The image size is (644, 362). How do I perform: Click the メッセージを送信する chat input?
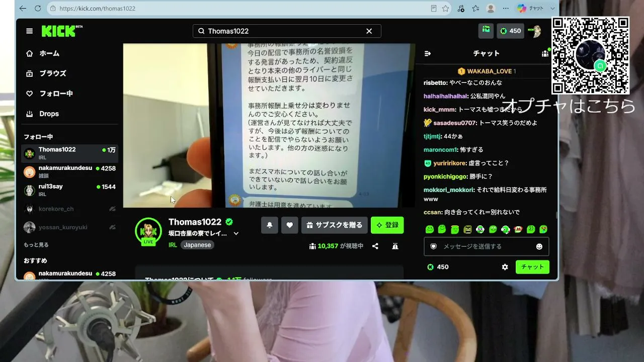pyautogui.click(x=486, y=246)
